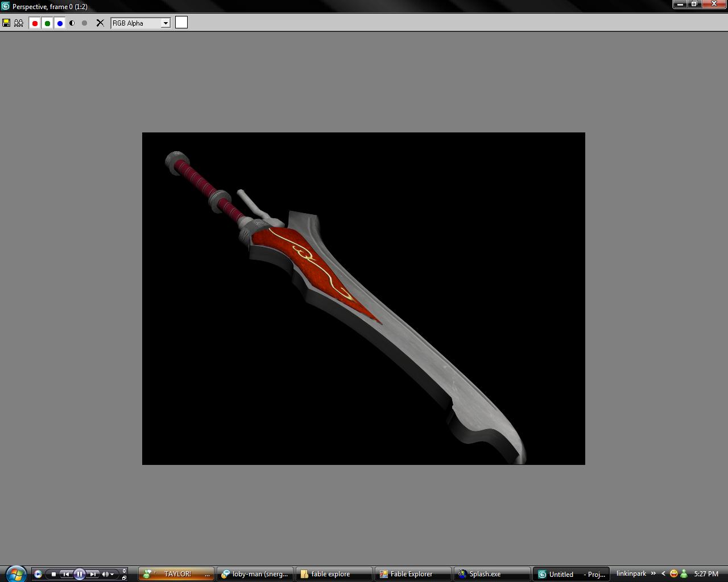Pause playback in the taskbar media player
This screenshot has width=728, height=582.
click(80, 574)
